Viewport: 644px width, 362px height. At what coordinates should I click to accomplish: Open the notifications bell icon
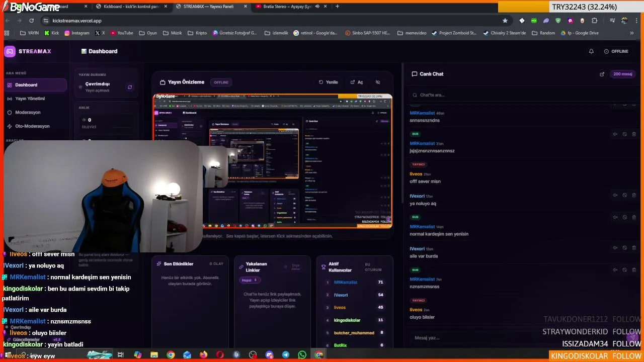click(591, 51)
